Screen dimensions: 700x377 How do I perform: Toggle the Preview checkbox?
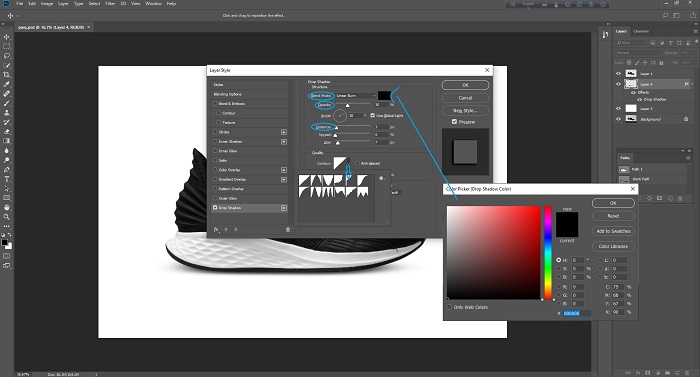click(x=454, y=121)
